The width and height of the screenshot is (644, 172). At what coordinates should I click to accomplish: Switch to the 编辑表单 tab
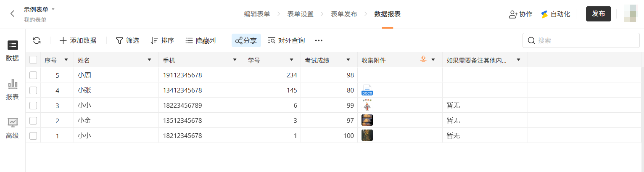(257, 14)
